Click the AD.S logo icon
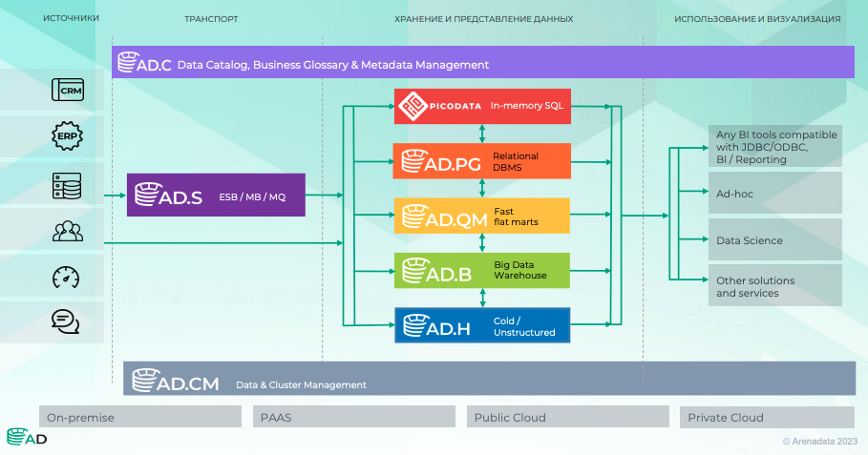 coord(168,195)
